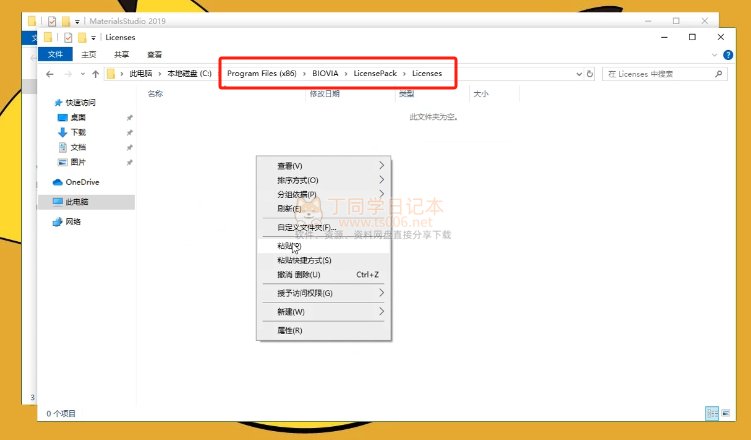Click the search magnifier icon
Viewport: 751px width, 440px height.
[x=718, y=74]
